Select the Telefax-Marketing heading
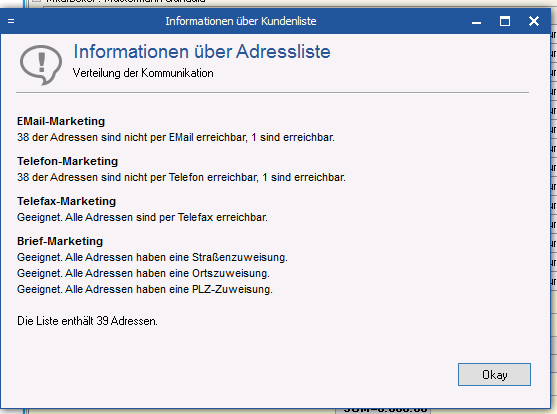Image resolution: width=557 pixels, height=414 pixels. [66, 201]
